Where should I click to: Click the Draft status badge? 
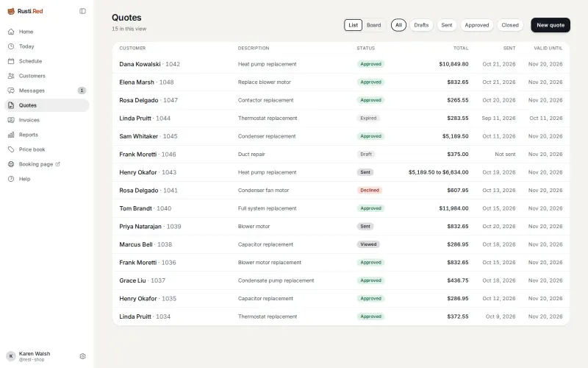tap(366, 155)
